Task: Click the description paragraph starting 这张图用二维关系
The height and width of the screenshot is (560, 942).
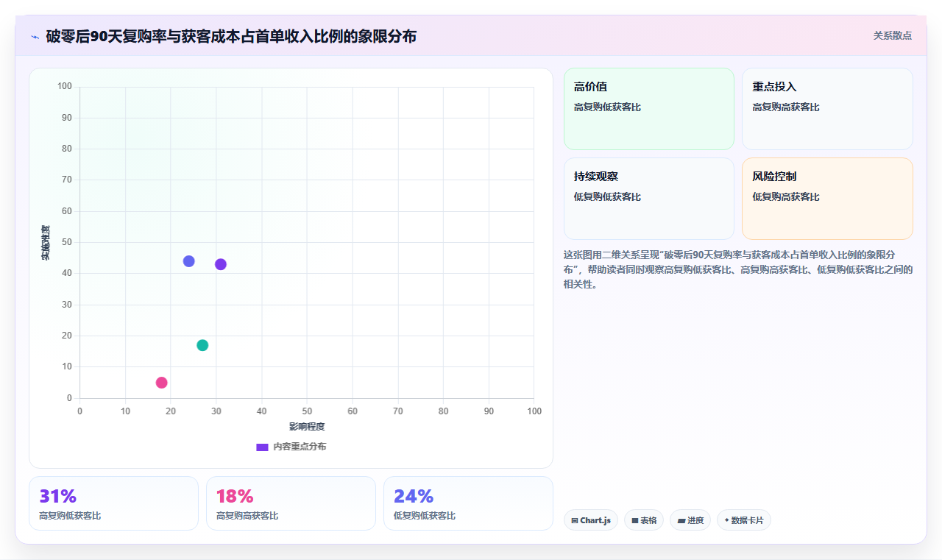Action: 738,269
